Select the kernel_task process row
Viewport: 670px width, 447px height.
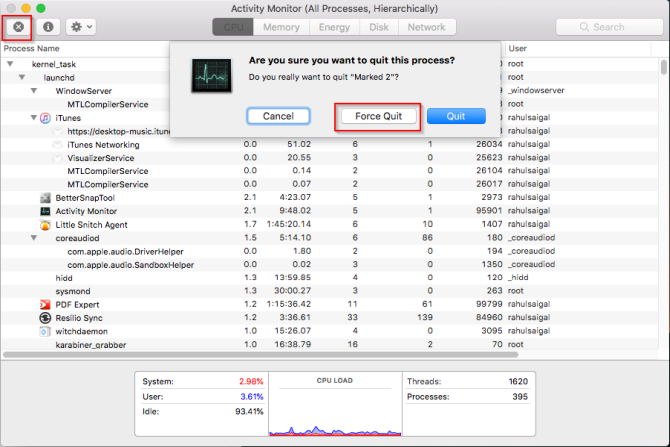tap(329, 64)
